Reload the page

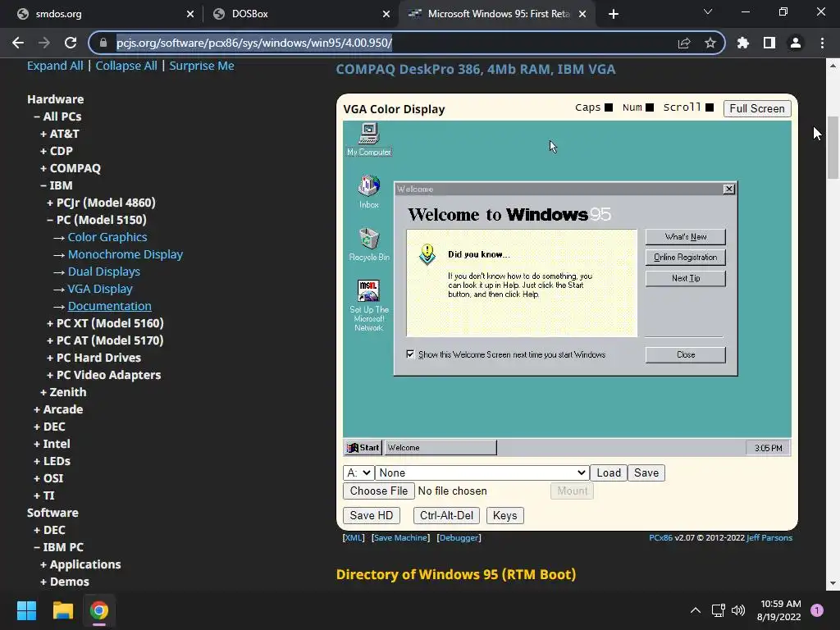(71, 43)
